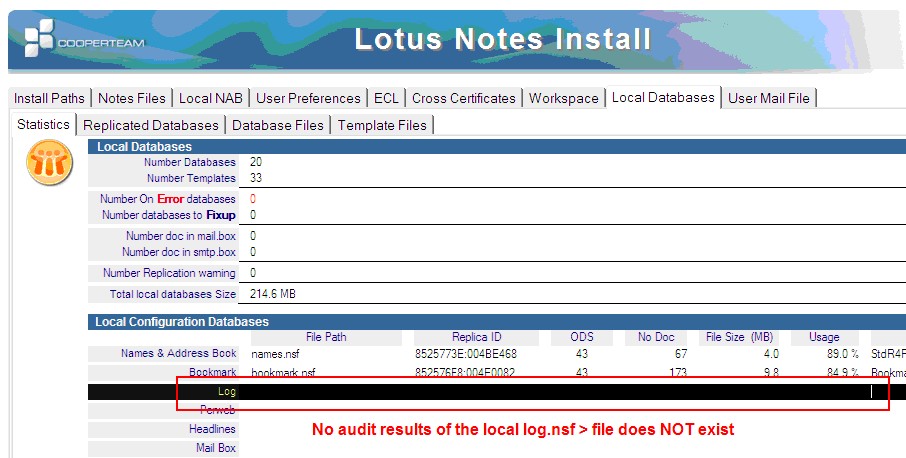Switch to the Workspace tab
Viewport: 906px width, 458px height.
(x=563, y=98)
